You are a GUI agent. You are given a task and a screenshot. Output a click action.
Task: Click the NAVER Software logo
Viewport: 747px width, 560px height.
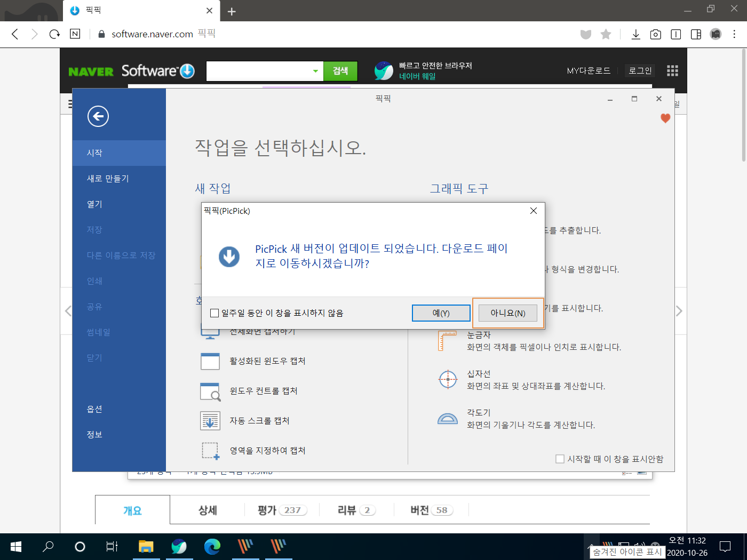[131, 71]
